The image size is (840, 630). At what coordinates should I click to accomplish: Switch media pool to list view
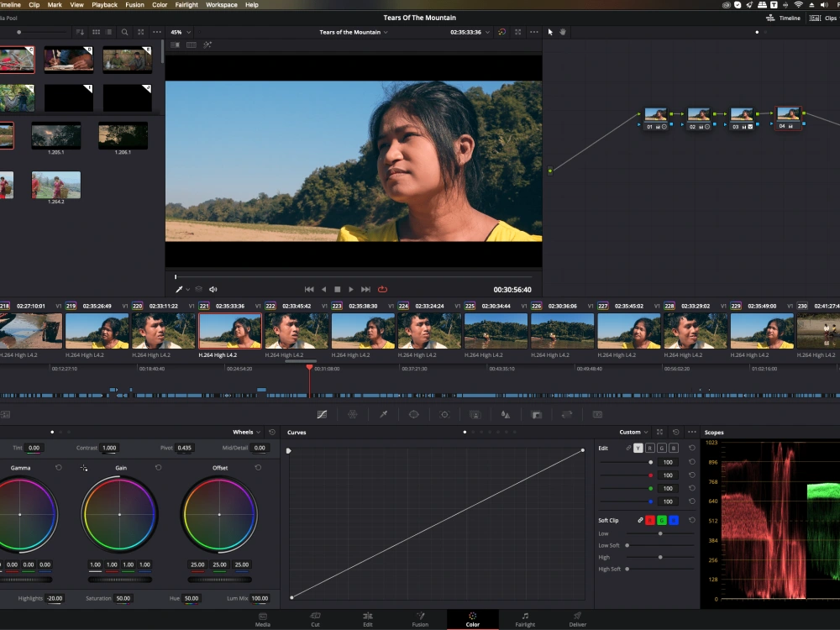(108, 32)
